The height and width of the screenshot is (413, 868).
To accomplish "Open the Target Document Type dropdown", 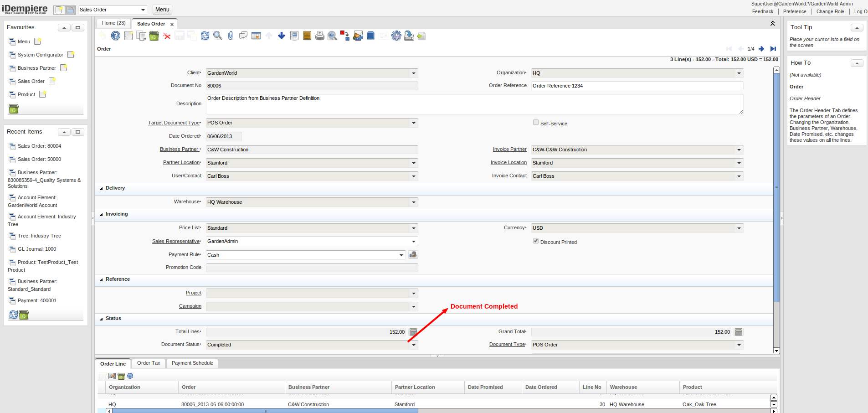I will pos(413,123).
